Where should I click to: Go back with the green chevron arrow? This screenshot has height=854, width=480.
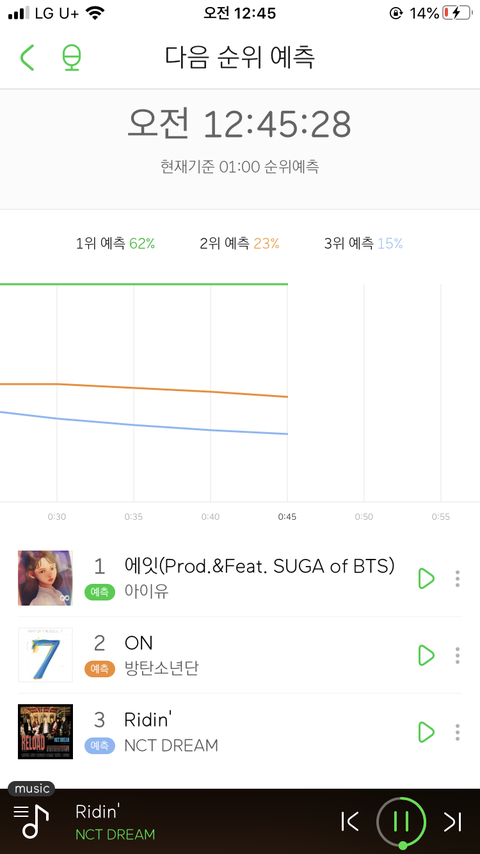click(27, 57)
